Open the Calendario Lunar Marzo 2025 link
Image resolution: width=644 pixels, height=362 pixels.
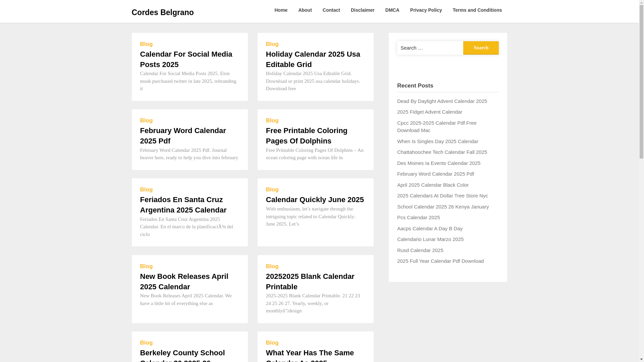tap(430, 239)
